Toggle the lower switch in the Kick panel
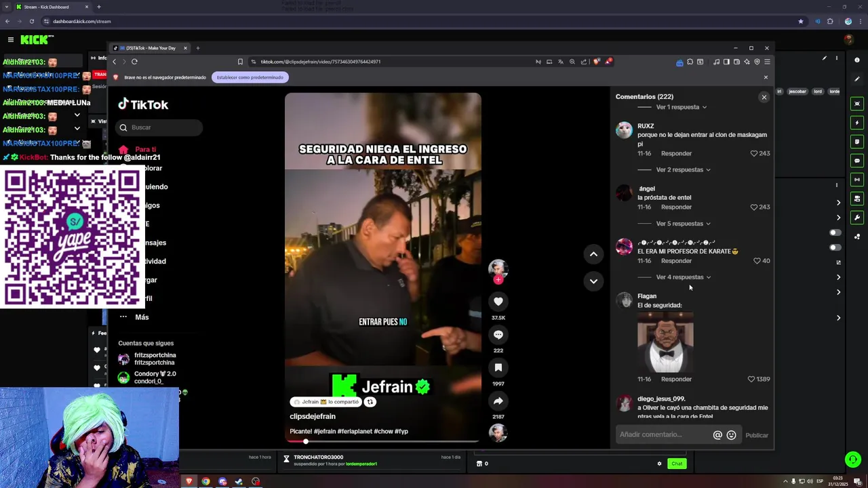Viewport: 868px width, 488px height. point(835,247)
